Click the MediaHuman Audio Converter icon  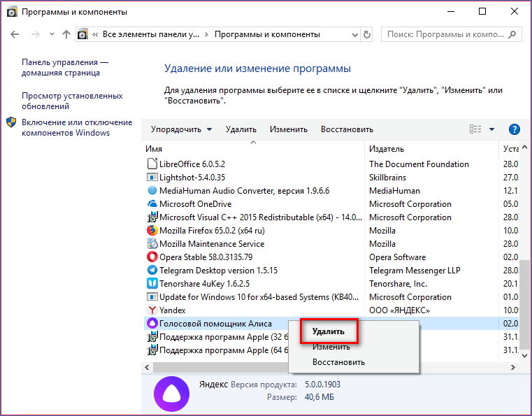pos(152,190)
